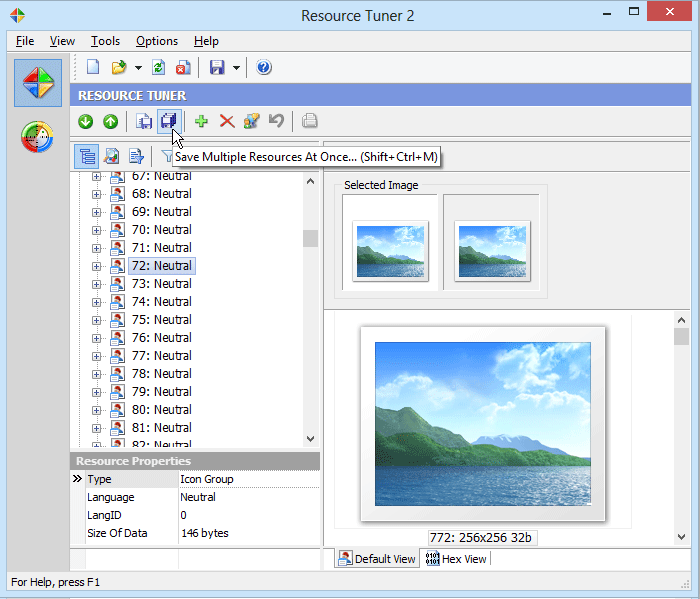Open the Options menu
Screen dimensions: 700x599
point(157,41)
